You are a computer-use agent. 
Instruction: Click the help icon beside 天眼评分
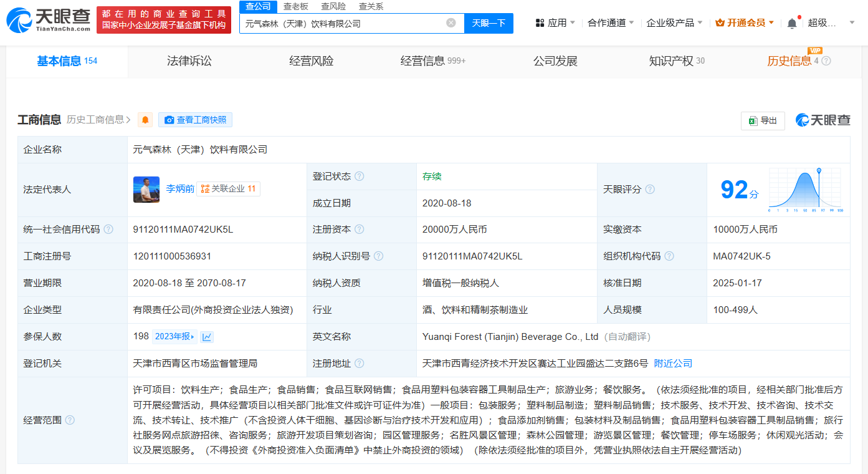coord(650,190)
